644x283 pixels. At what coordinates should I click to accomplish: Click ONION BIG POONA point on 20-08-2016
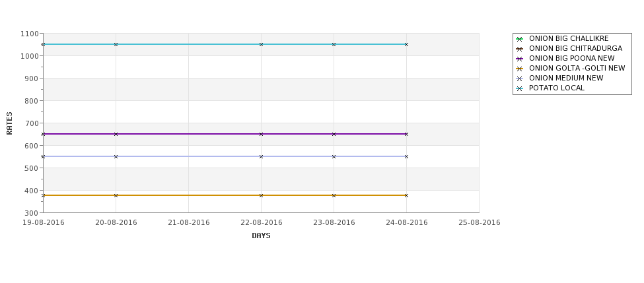click(x=116, y=134)
